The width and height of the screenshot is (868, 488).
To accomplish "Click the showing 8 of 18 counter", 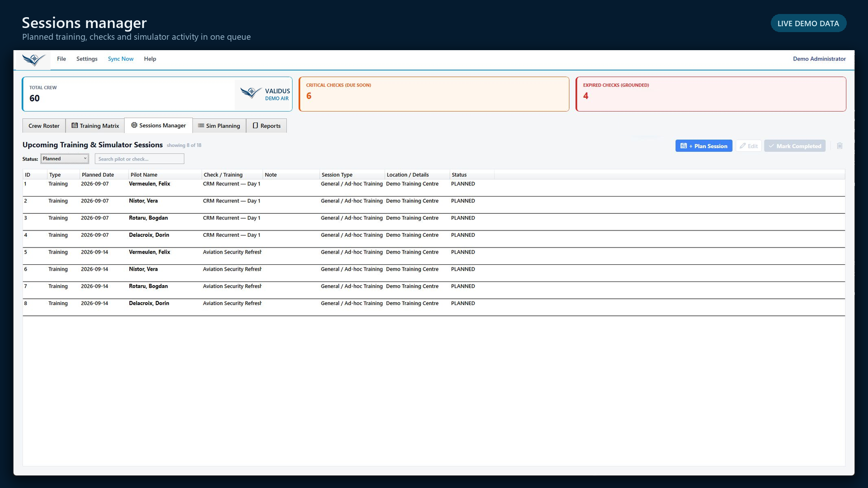I will 184,145.
